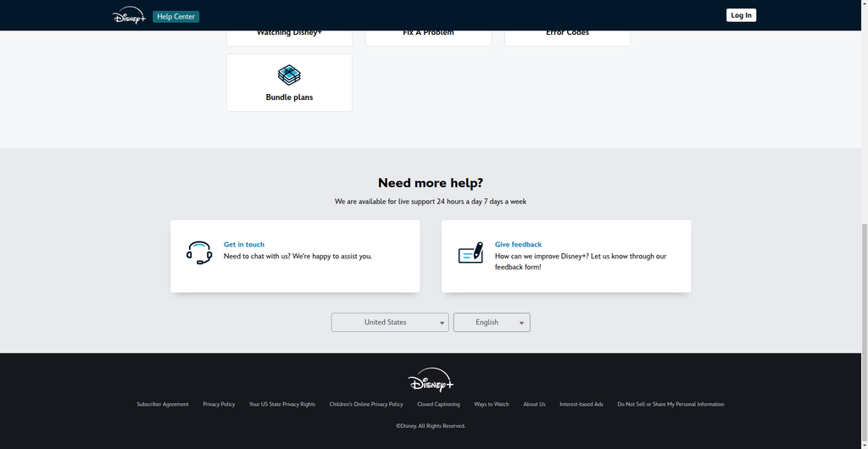Open Your US State Privacy Rights link
868x449 pixels.
click(x=281, y=404)
